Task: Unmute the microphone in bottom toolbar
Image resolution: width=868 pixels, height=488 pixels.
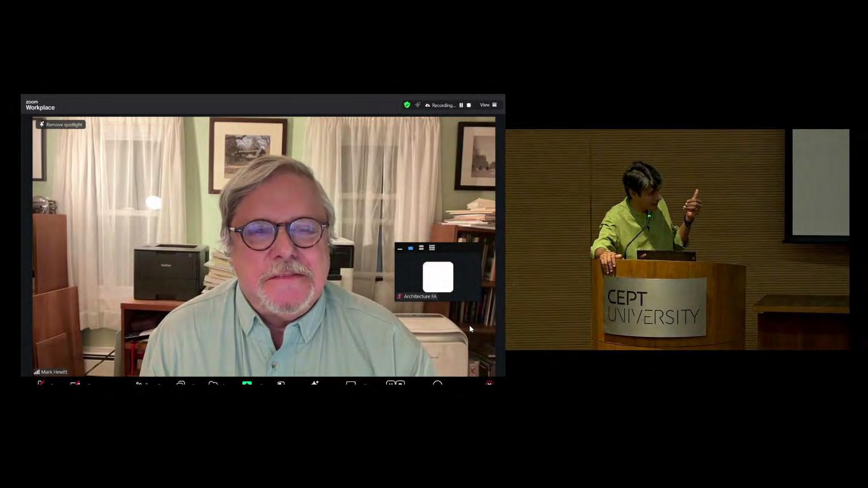Action: (x=41, y=383)
